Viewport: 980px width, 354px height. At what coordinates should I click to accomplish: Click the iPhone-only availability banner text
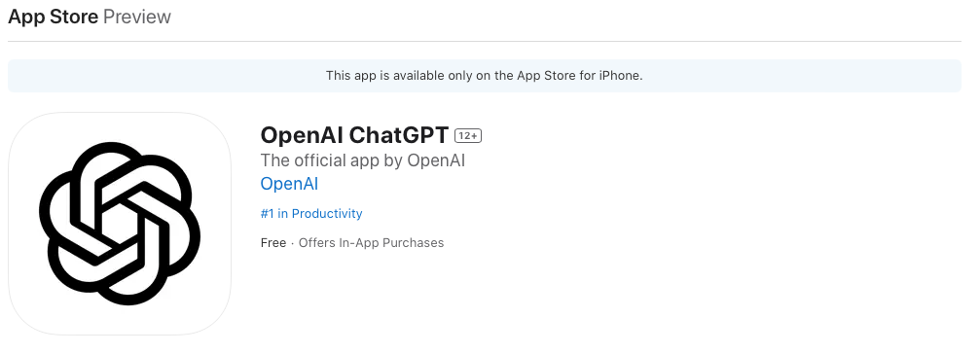[485, 76]
